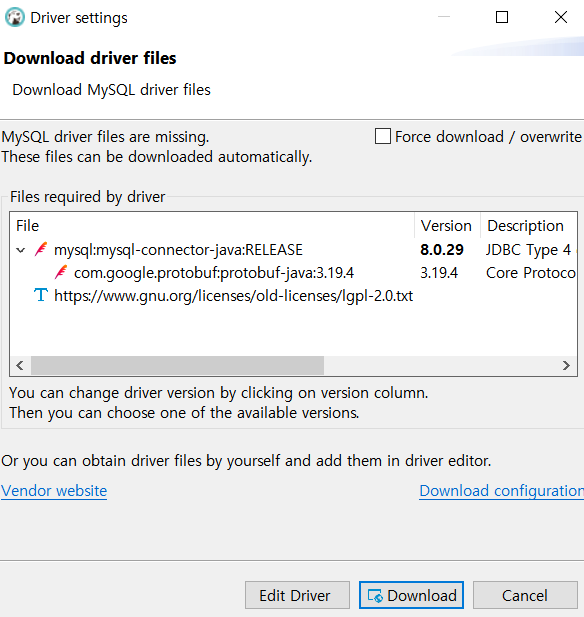Click the Cancel button
The width and height of the screenshot is (584, 617).
[x=525, y=595]
